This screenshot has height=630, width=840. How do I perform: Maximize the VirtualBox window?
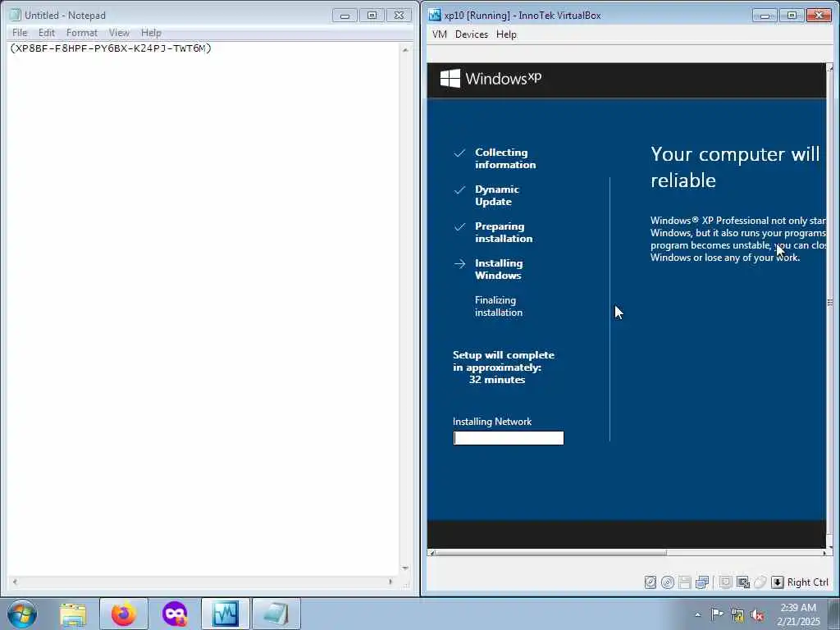[x=792, y=16]
